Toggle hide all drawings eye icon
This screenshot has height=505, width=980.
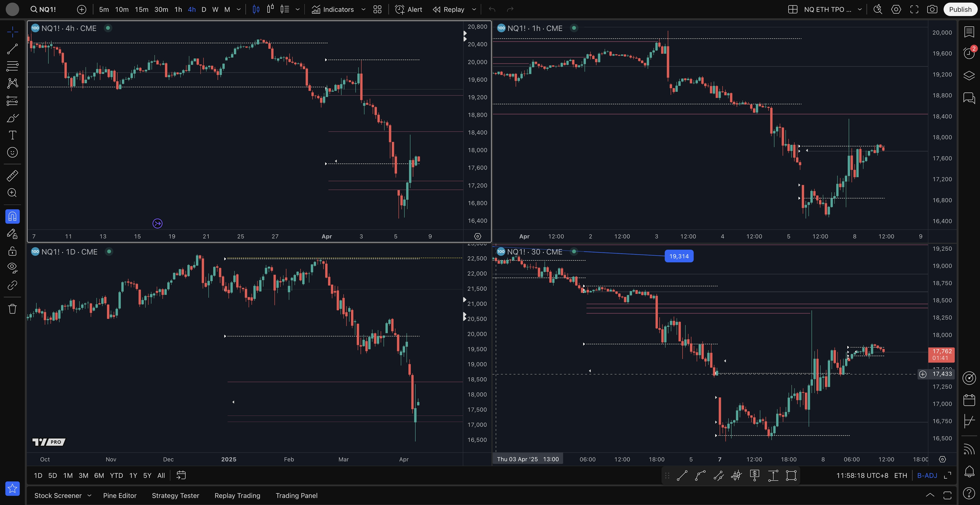[x=12, y=267]
